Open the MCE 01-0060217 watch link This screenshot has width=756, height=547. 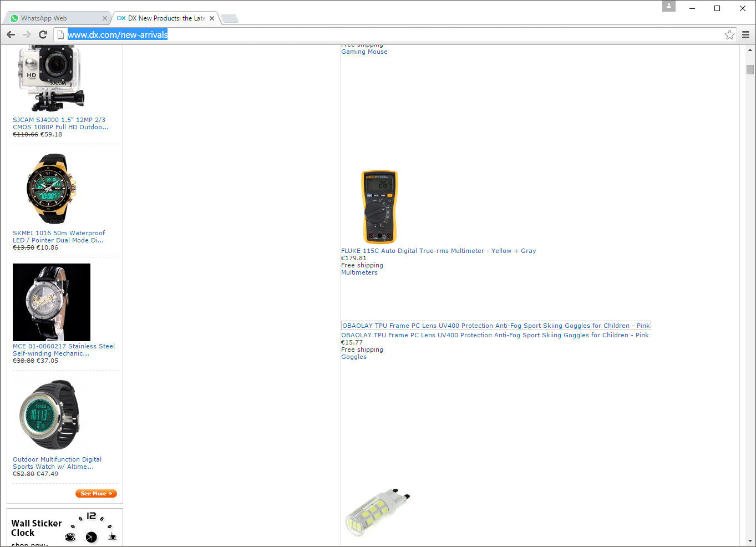pos(64,350)
